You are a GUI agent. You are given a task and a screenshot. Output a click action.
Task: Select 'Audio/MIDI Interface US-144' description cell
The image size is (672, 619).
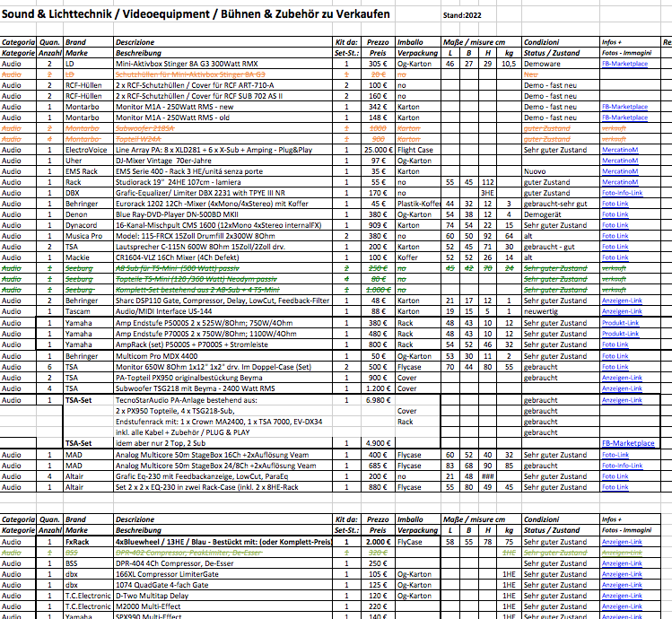223,311
